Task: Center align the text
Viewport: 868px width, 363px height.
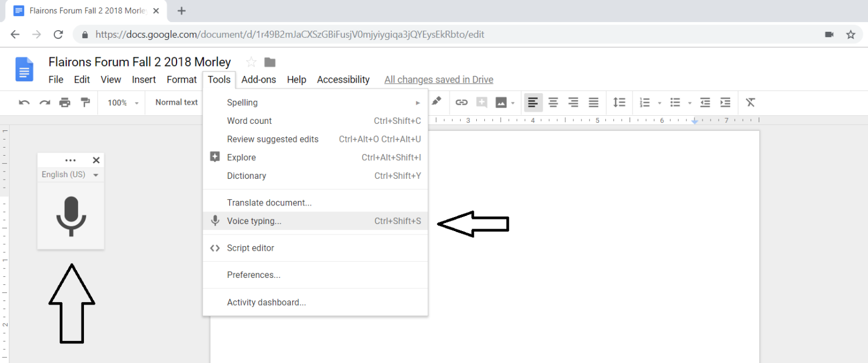Action: coord(553,102)
